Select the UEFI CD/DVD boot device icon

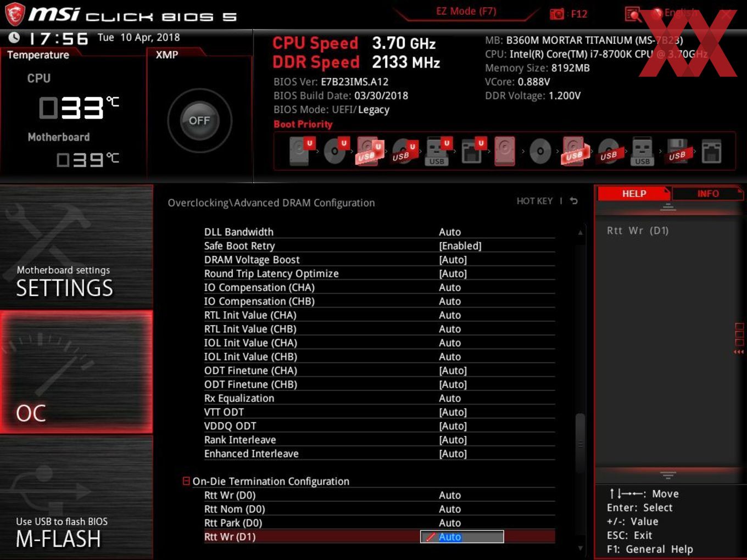(336, 151)
